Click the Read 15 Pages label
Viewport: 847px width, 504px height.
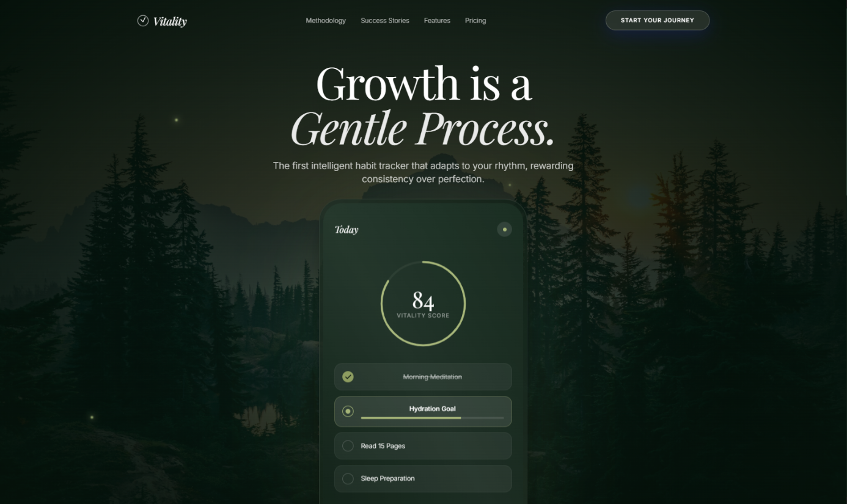(383, 446)
